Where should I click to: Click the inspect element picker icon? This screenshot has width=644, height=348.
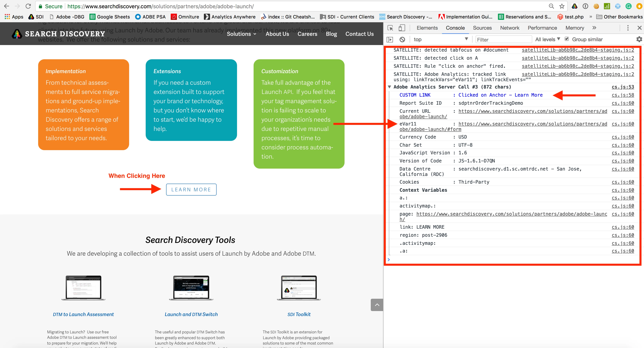point(390,28)
